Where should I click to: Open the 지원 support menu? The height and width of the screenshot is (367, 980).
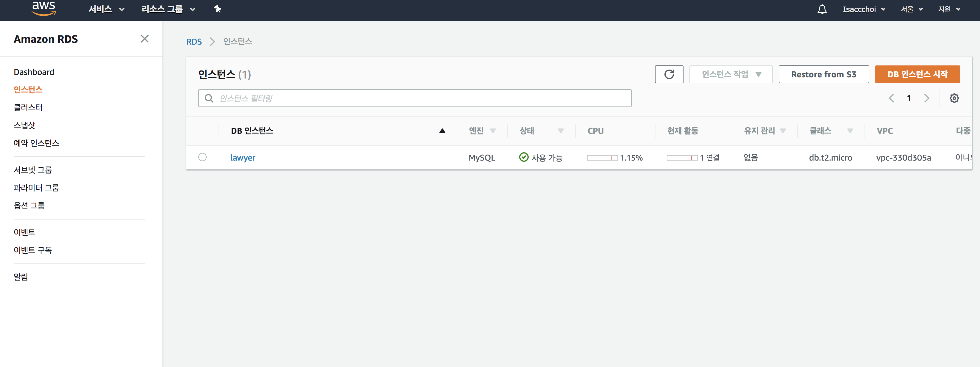pyautogui.click(x=949, y=9)
